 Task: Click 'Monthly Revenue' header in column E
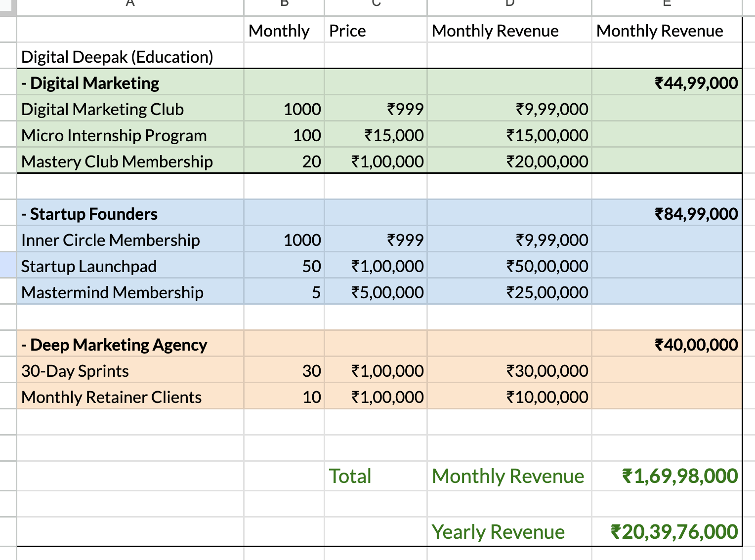click(x=667, y=30)
